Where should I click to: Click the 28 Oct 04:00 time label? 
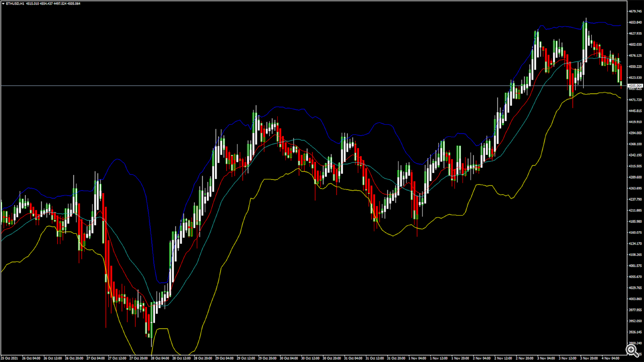click(x=160, y=358)
